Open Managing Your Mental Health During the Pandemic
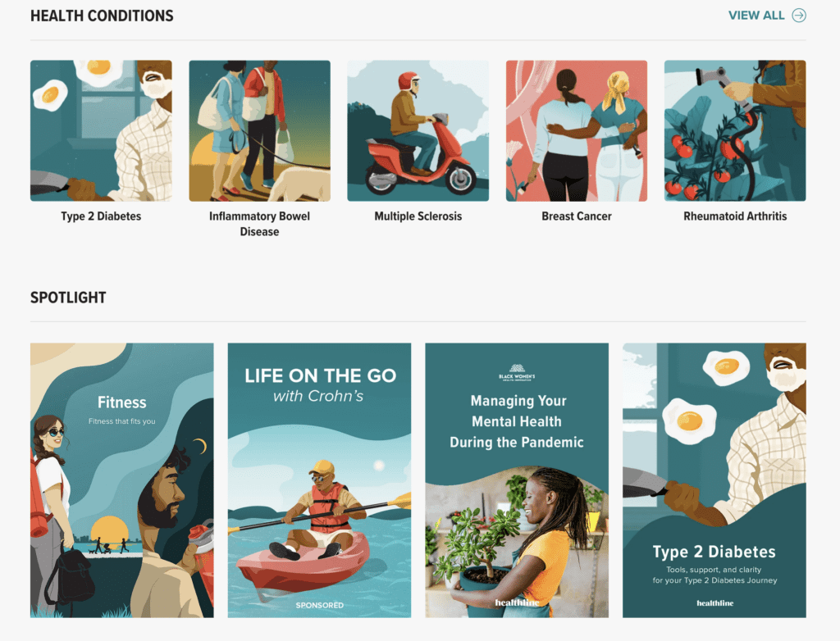This screenshot has height=641, width=840. click(517, 480)
